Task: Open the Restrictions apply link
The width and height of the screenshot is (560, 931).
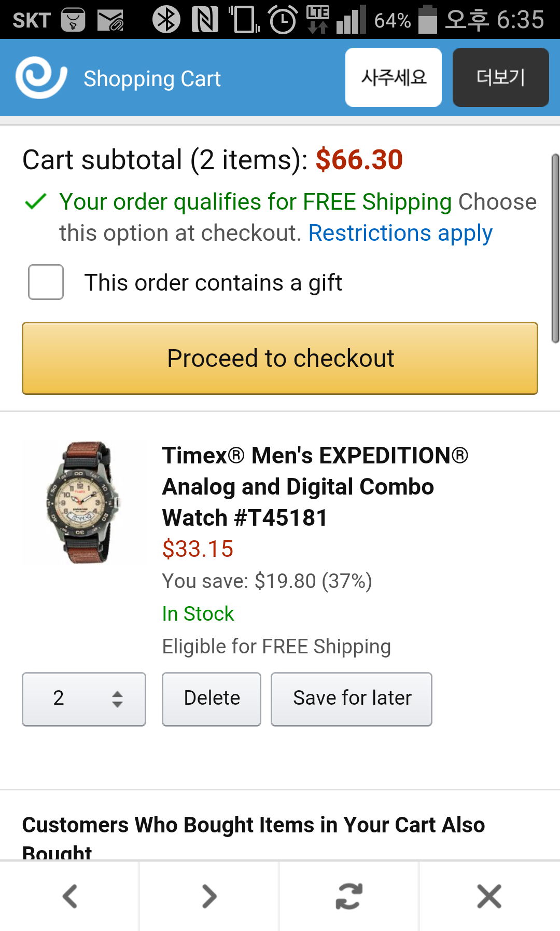Action: [x=400, y=233]
